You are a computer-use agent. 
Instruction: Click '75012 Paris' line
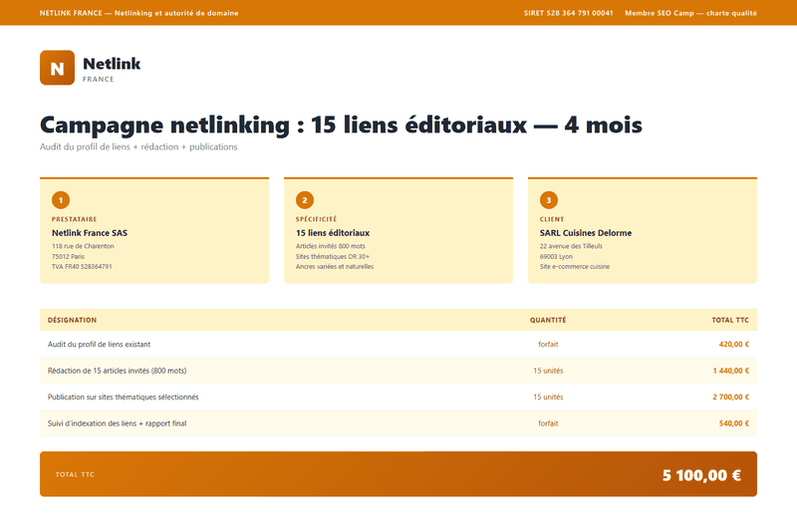(68, 257)
